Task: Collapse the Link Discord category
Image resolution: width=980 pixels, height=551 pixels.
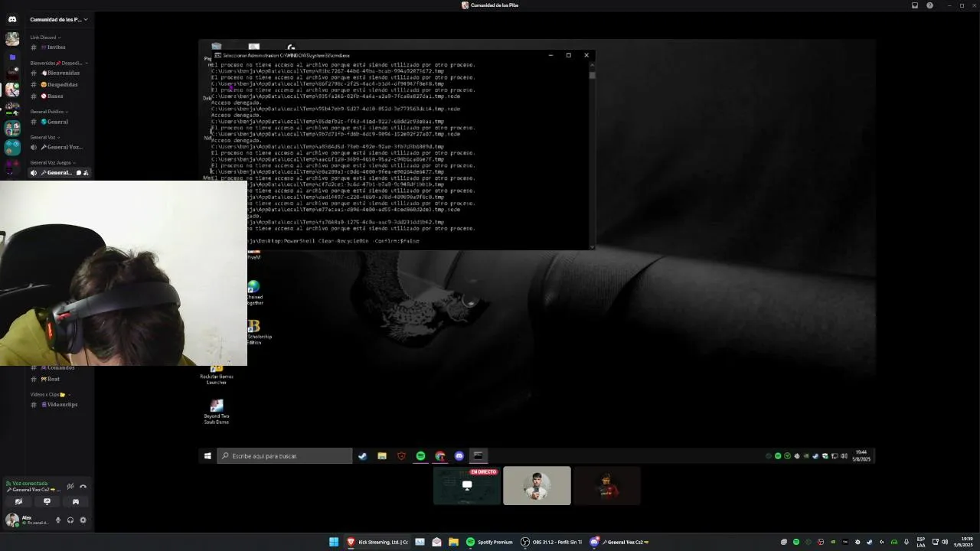Action: 45,37
